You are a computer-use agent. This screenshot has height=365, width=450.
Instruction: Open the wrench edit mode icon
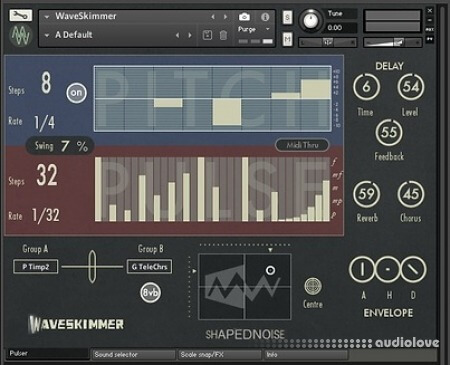(x=20, y=15)
